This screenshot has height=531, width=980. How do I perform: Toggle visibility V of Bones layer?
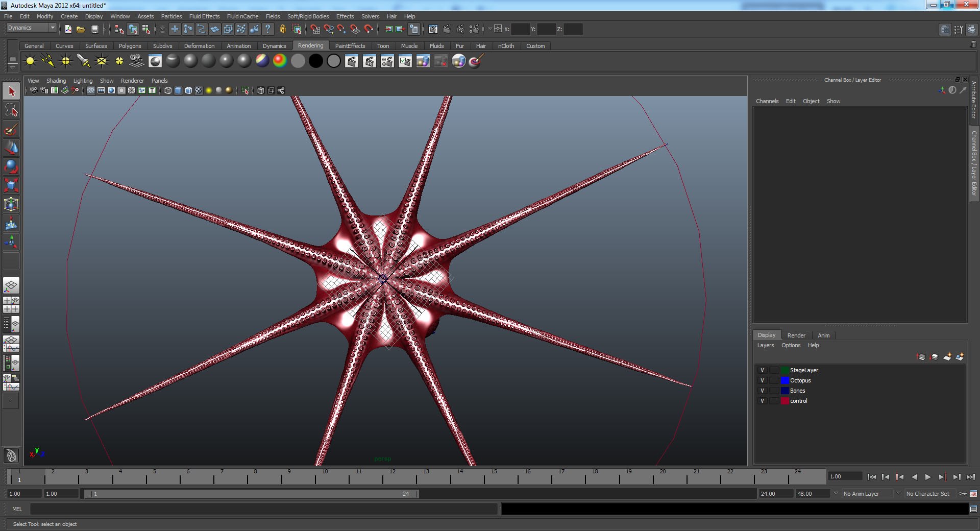762,391
